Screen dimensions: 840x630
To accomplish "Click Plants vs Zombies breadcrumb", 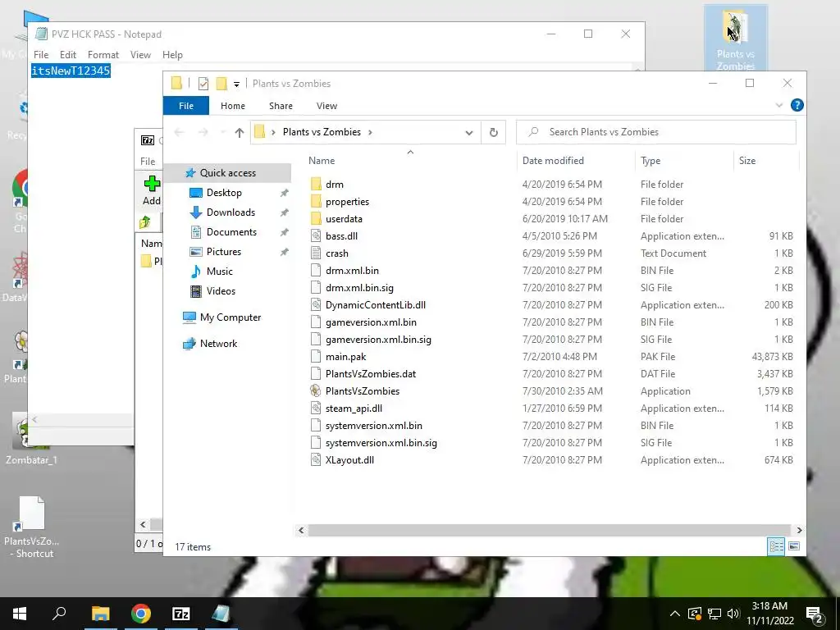I will click(x=322, y=132).
